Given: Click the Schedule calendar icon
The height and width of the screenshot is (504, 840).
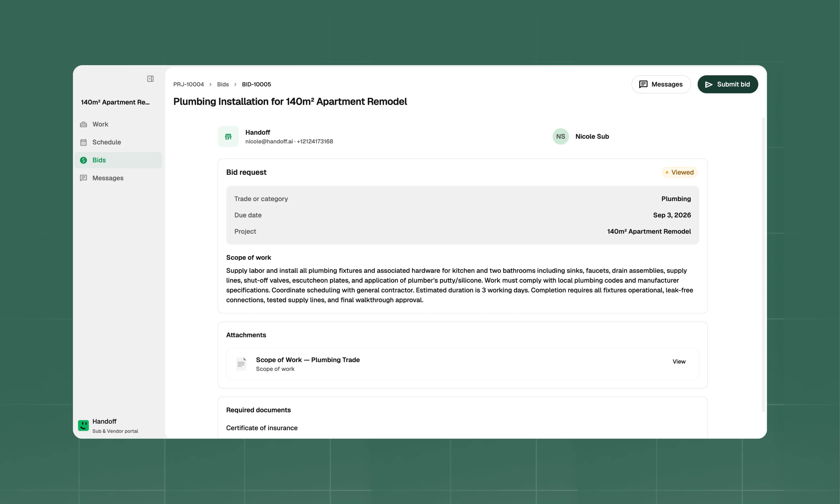Looking at the screenshot, I should (83, 142).
